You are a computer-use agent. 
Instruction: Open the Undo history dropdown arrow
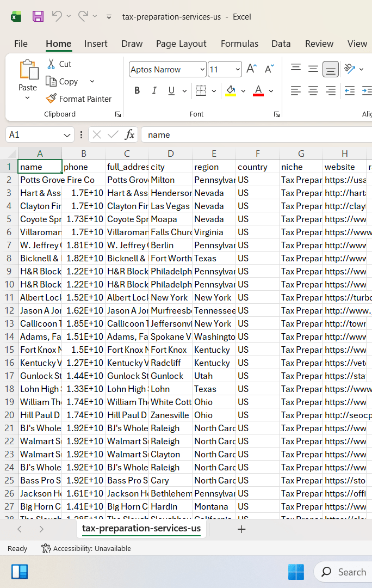click(69, 16)
